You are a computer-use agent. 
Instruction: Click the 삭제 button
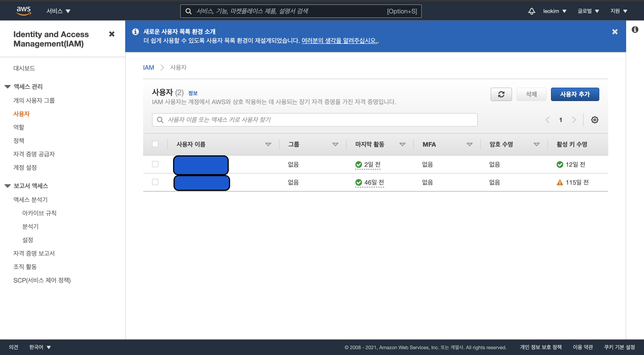click(x=531, y=94)
